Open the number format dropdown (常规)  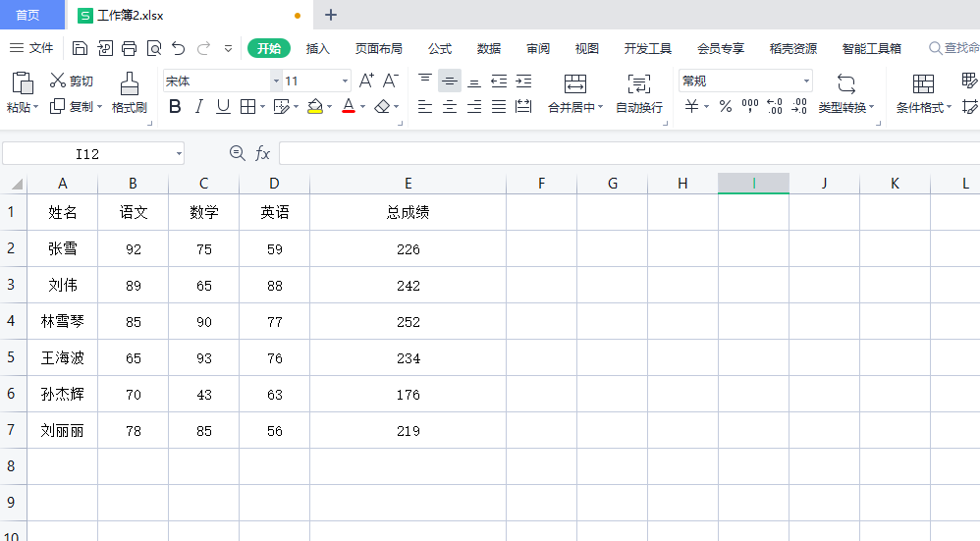tap(806, 81)
